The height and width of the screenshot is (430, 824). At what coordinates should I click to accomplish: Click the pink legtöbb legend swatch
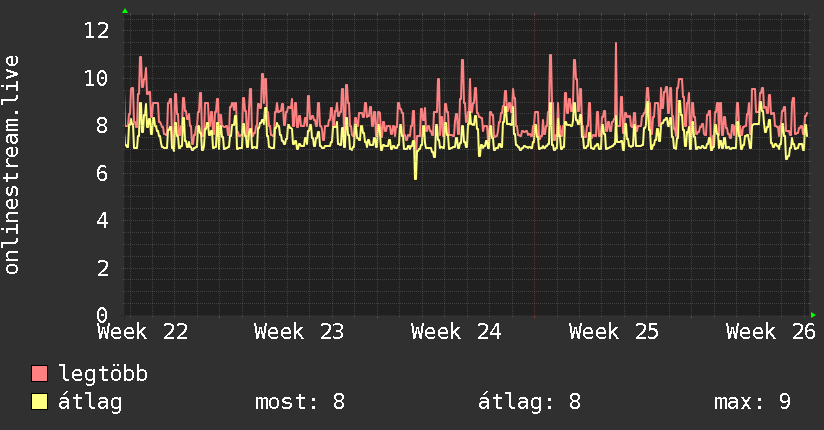39,373
